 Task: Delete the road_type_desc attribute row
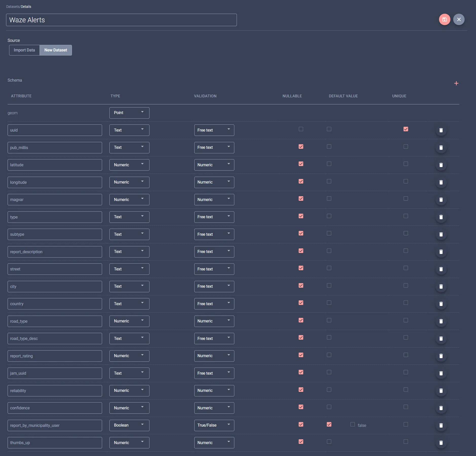[441, 339]
